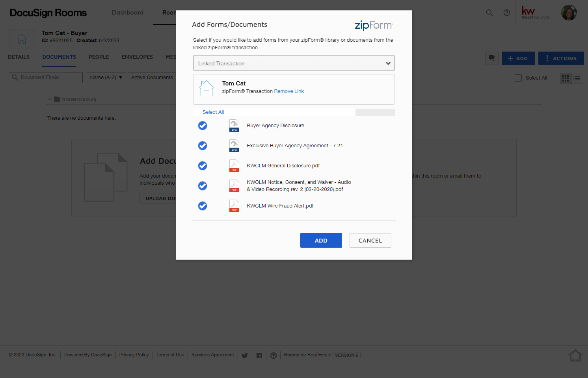Viewport: 588px width, 378px height.
Task: Uncheck KWCLM General Disclosure.pdf
Action: pyautogui.click(x=203, y=166)
